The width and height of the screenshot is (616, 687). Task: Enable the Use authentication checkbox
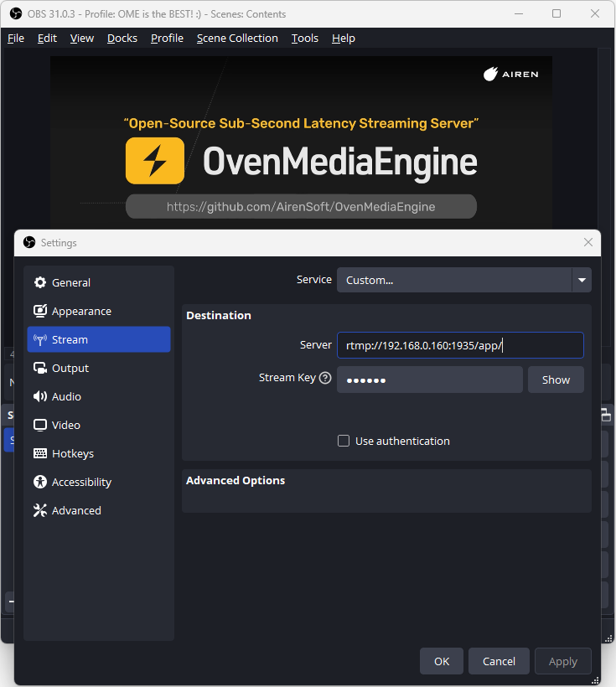pyautogui.click(x=344, y=442)
